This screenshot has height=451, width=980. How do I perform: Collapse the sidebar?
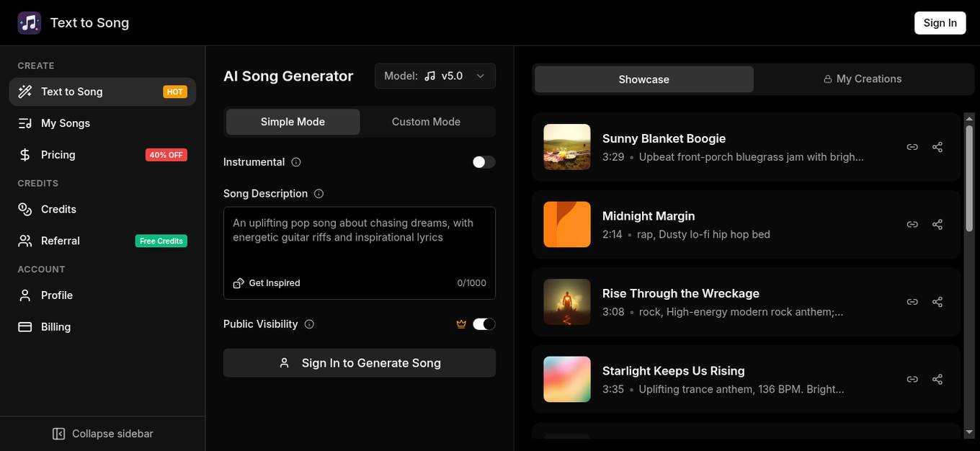tap(102, 433)
